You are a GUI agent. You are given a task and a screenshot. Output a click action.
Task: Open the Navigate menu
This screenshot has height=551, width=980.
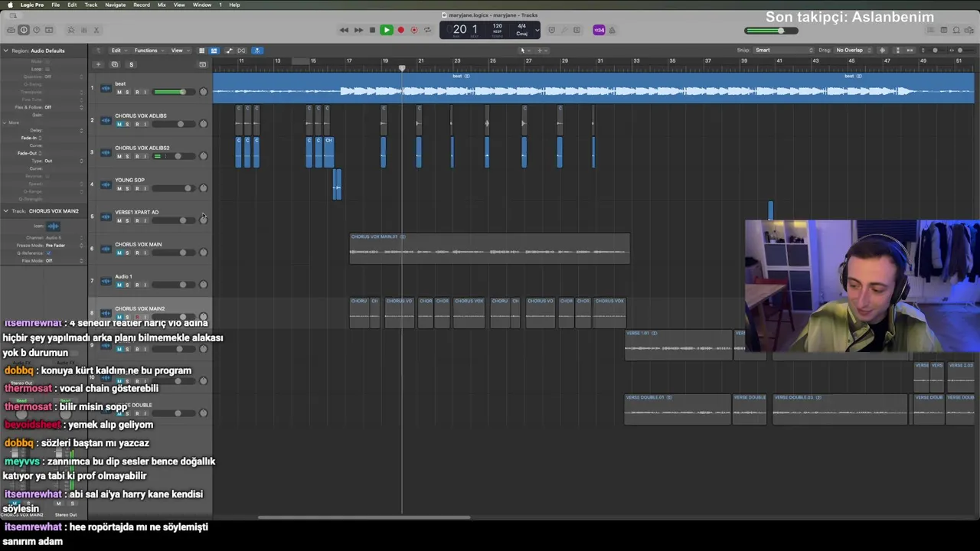click(116, 5)
